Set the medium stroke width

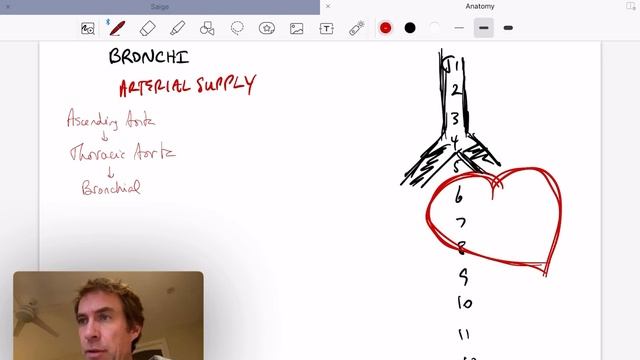tap(484, 28)
